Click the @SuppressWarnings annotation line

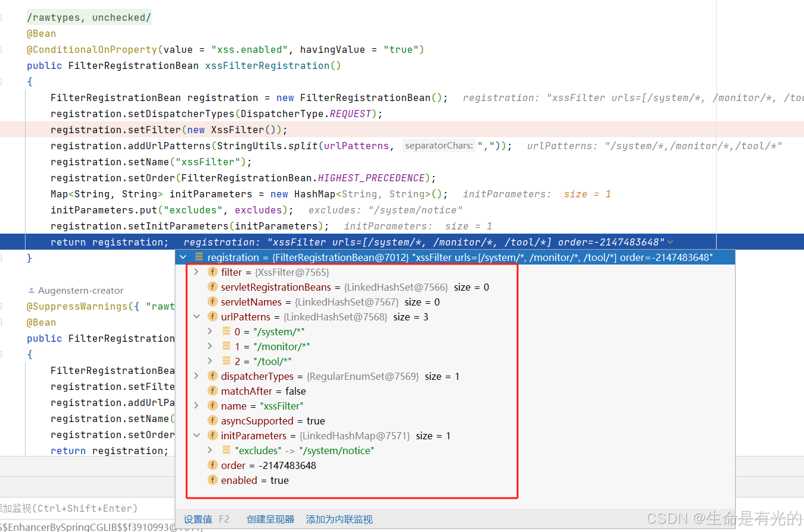click(101, 307)
